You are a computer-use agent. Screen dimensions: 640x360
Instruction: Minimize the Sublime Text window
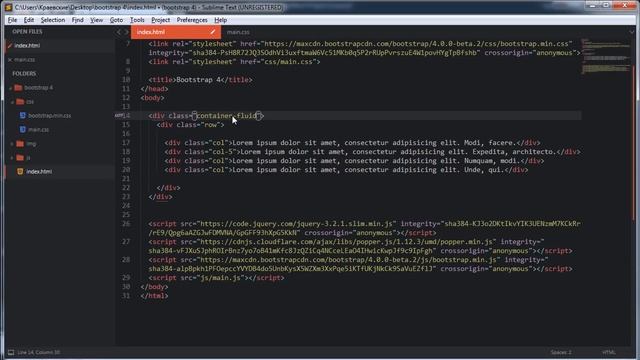coord(593,5)
